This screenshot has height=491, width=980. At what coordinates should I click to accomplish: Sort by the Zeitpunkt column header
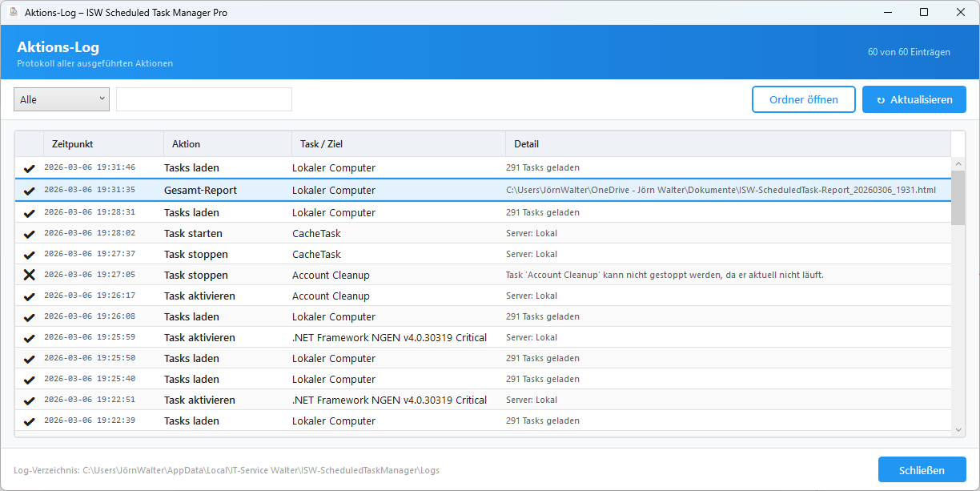tap(103, 144)
